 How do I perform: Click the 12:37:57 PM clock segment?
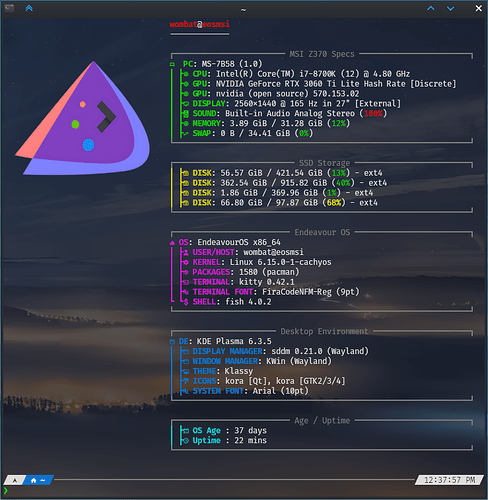(x=449, y=480)
